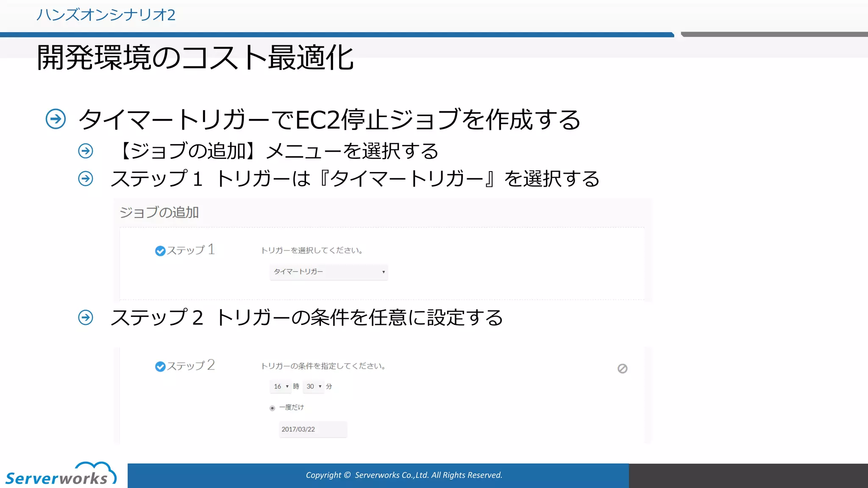This screenshot has height=488, width=868.
Task: Click the line ステップ２ トリガーの条件を任意に設定する
Action: pos(306,317)
